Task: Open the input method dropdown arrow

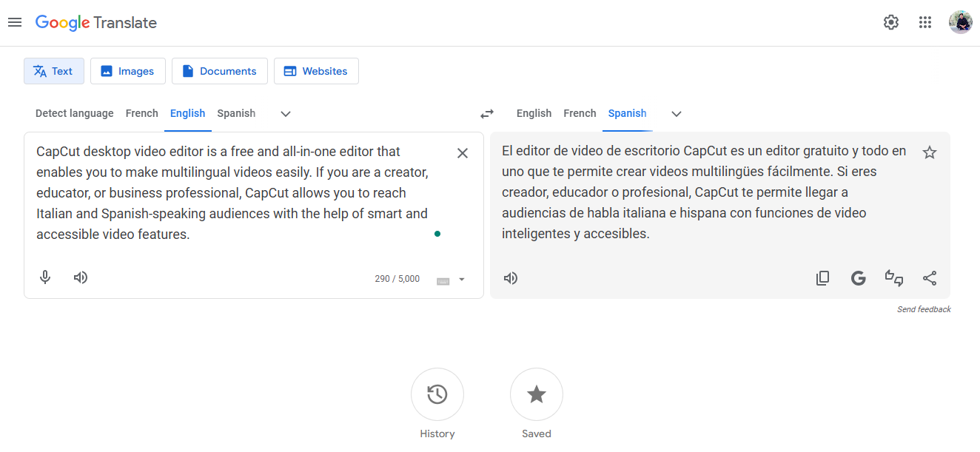Action: coord(460,280)
